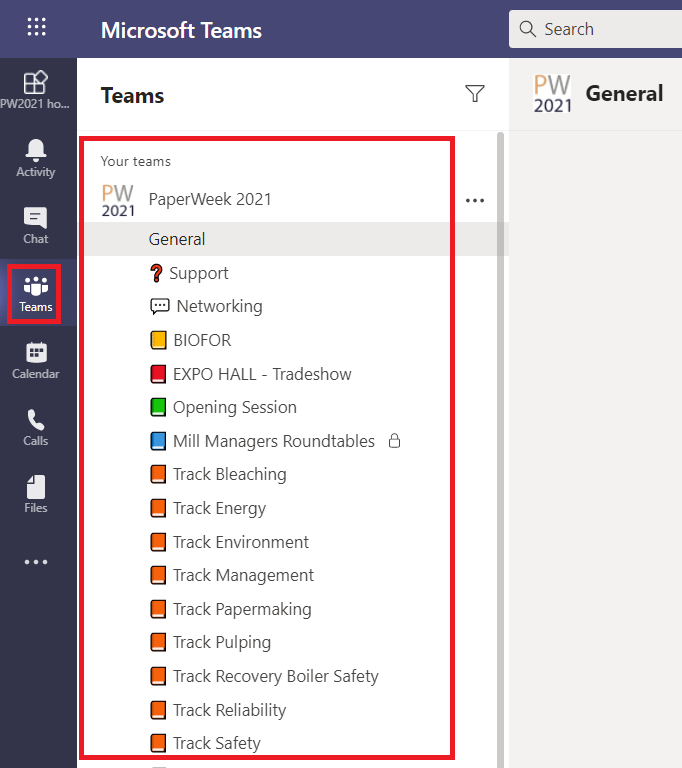This screenshot has width=682, height=768.
Task: Click the filter funnel icon
Action: (x=475, y=94)
